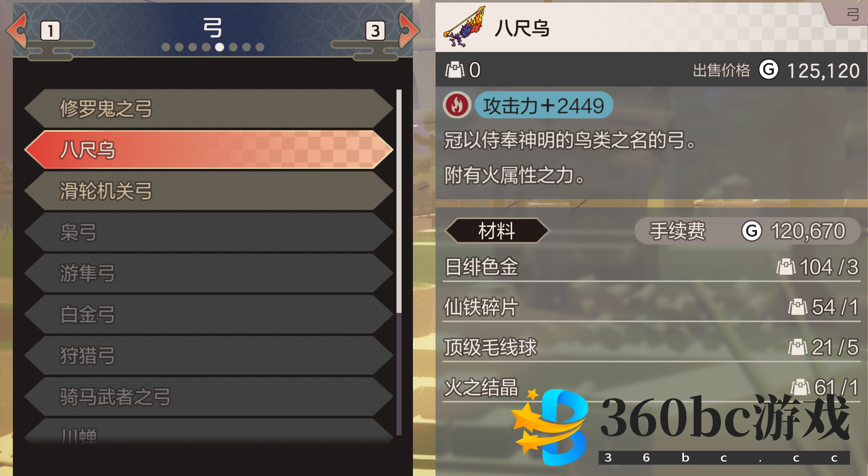Click the page 3 key indicator
Screen dimensions: 868x476
point(375,31)
